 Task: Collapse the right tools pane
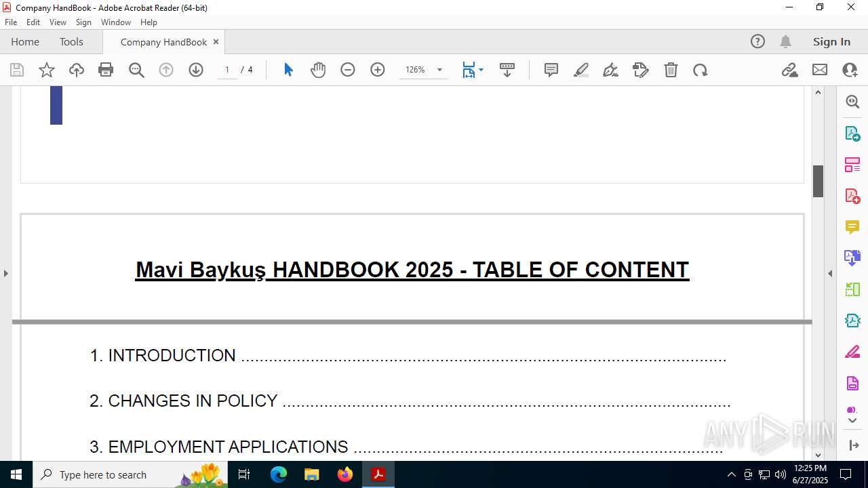[x=830, y=273]
